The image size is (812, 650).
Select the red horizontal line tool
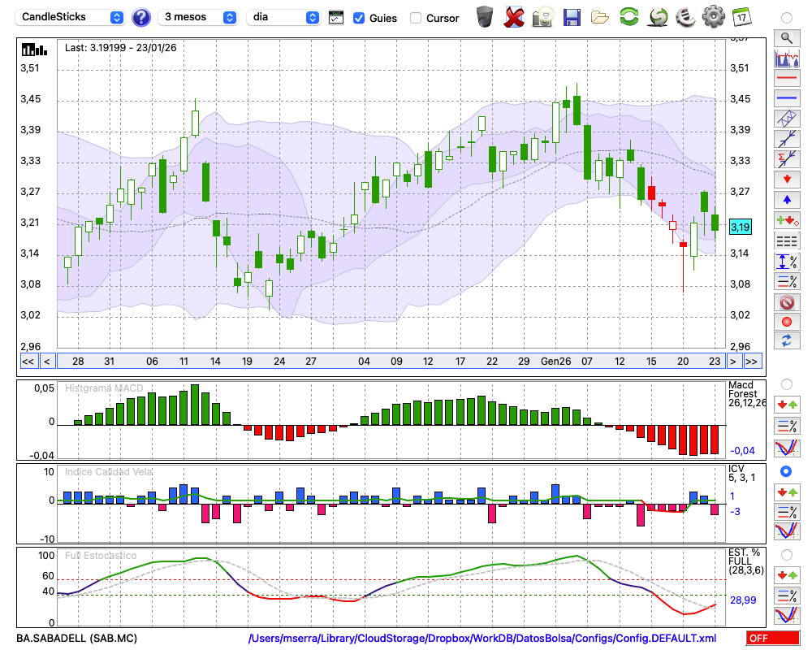(x=786, y=79)
